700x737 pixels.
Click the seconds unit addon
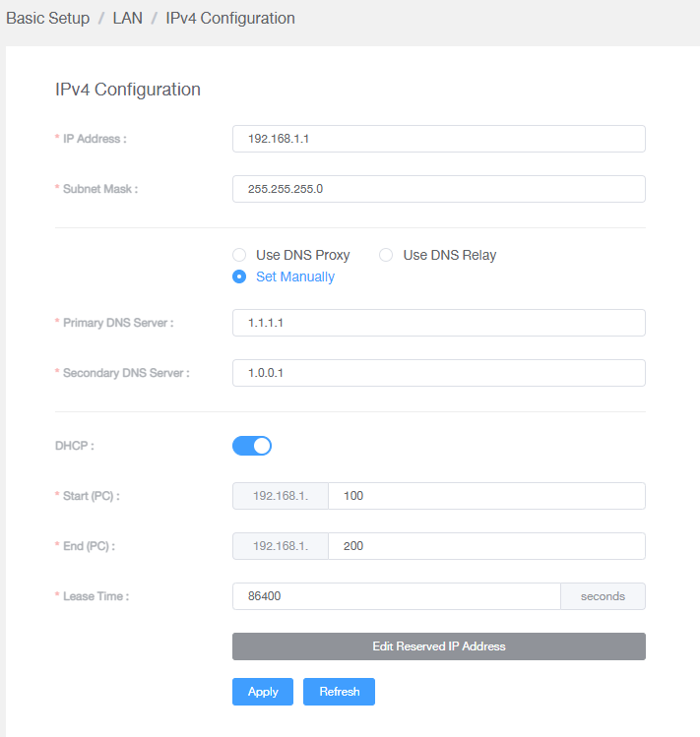click(x=604, y=596)
